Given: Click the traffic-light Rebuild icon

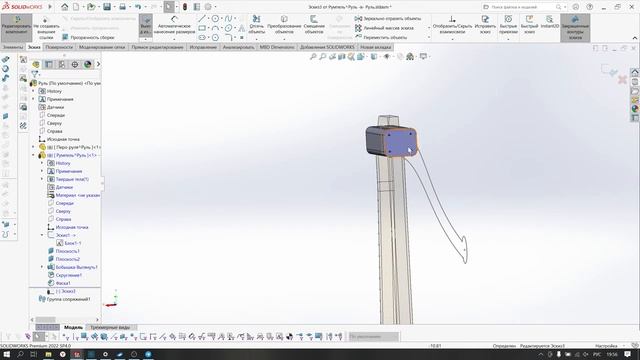Looking at the screenshot, I should [x=185, y=7].
